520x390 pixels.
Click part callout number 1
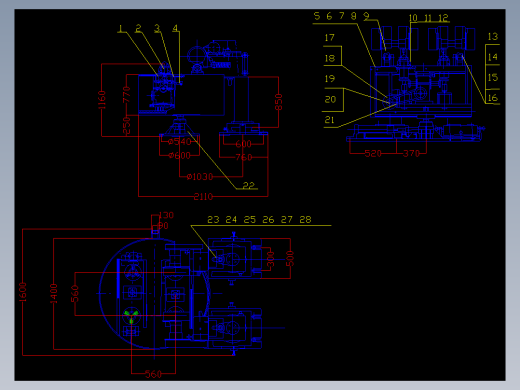(x=121, y=29)
